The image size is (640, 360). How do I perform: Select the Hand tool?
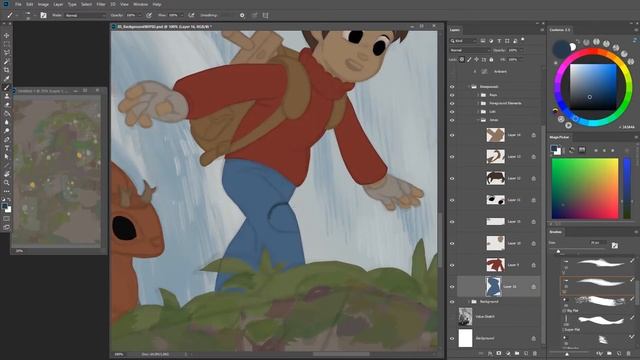click(x=7, y=174)
